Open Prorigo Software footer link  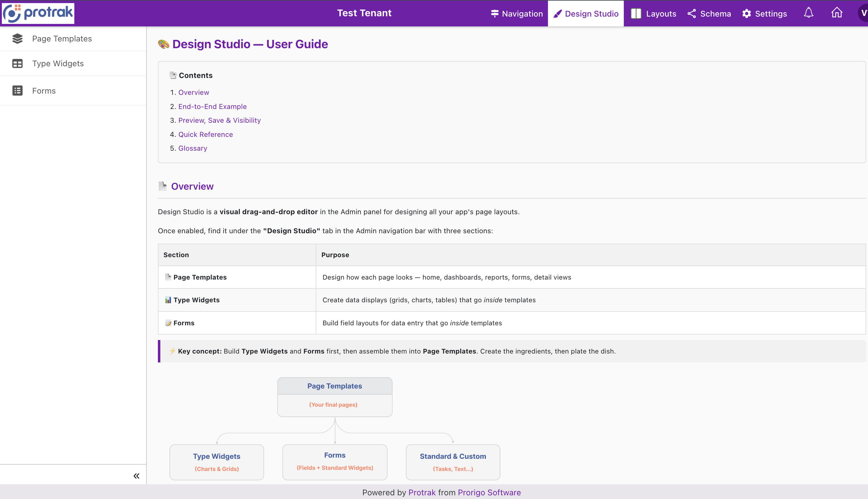(489, 493)
